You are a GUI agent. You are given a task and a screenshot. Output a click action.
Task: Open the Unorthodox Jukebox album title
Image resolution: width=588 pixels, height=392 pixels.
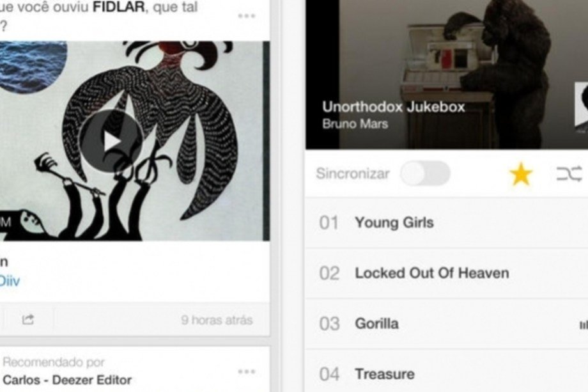(x=394, y=107)
